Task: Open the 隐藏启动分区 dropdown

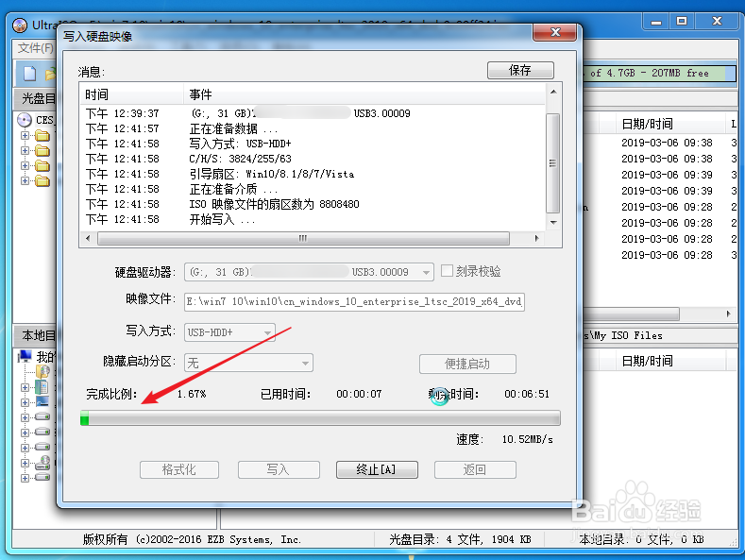Action: (305, 364)
